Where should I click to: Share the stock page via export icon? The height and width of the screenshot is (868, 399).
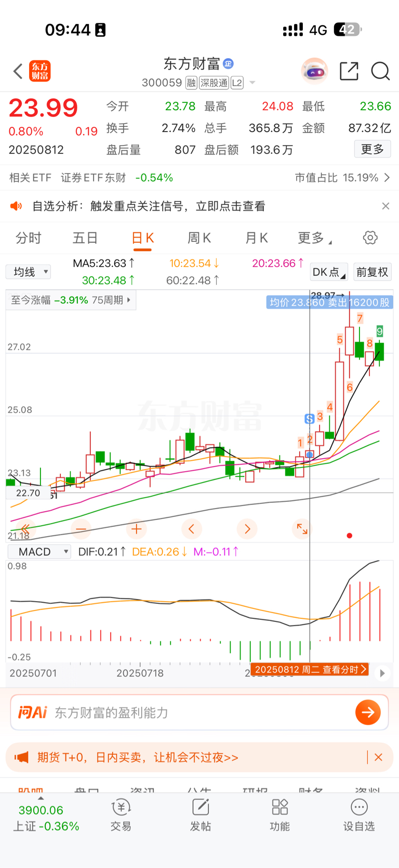pos(349,71)
